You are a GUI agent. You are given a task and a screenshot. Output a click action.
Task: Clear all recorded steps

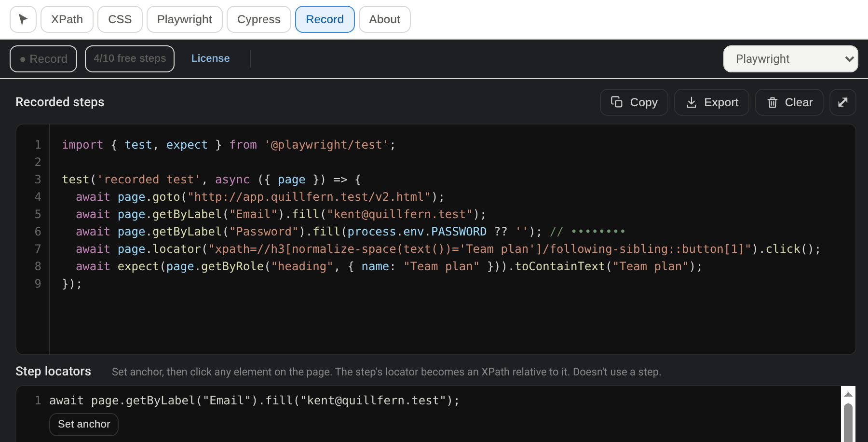click(789, 102)
